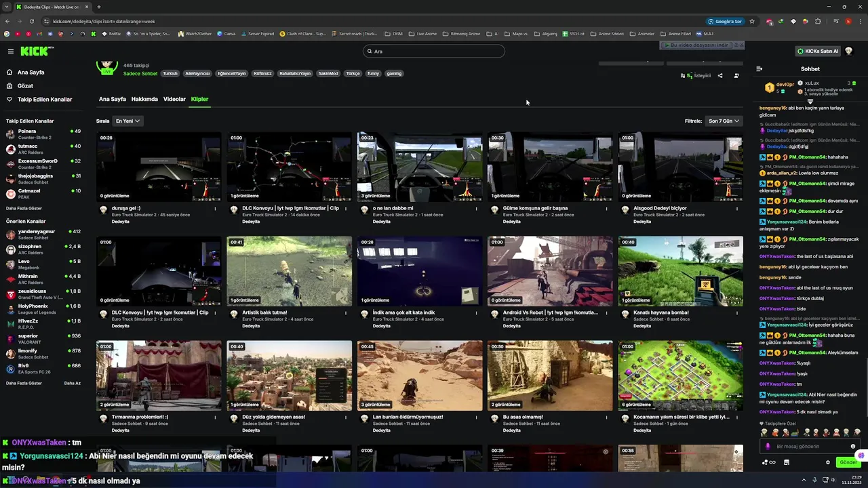Click in the 'Ara' search field
Image resolution: width=868 pixels, height=488 pixels.
[x=434, y=52]
